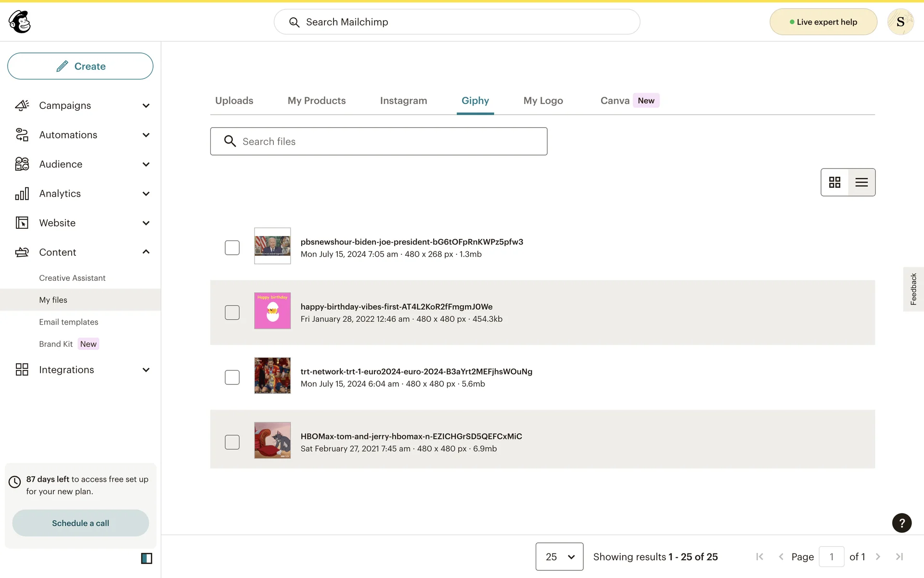Open the help question mark button
The width and height of the screenshot is (924, 578).
[901, 523]
